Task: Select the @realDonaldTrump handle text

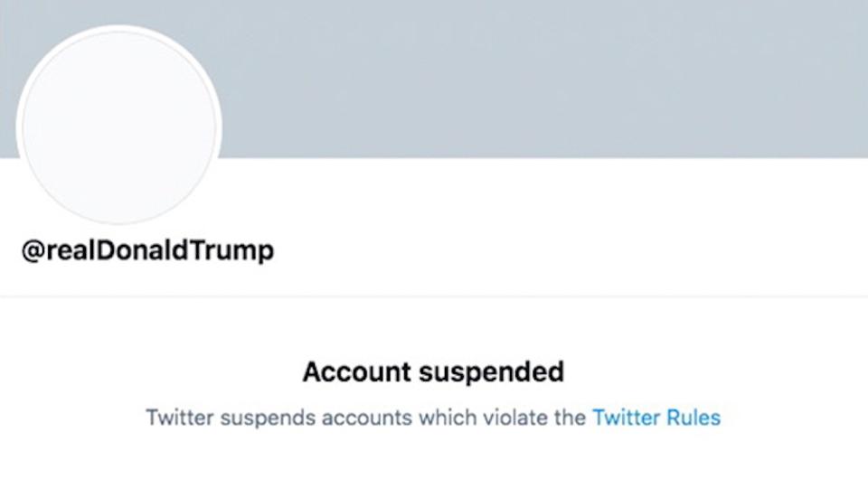Action: (x=147, y=250)
